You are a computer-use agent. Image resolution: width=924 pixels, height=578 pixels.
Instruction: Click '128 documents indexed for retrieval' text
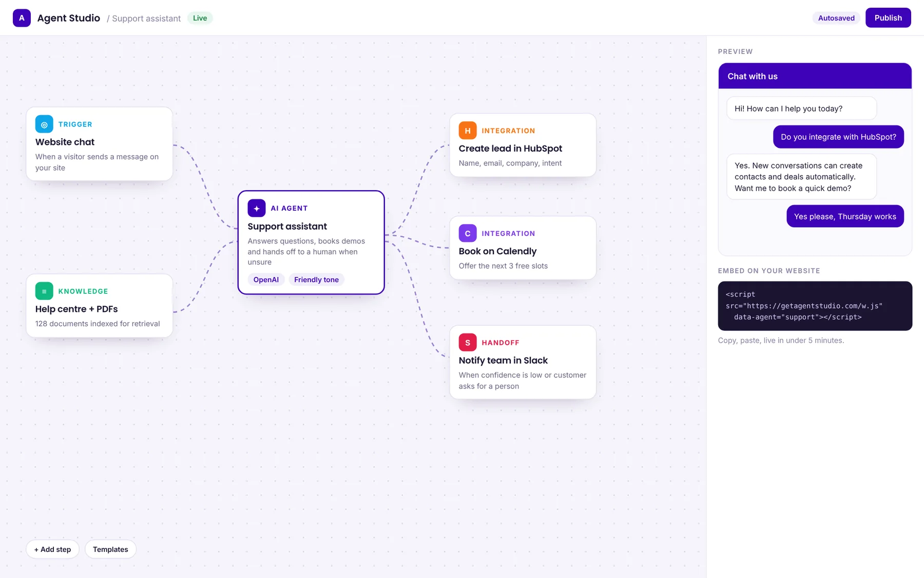(98, 324)
